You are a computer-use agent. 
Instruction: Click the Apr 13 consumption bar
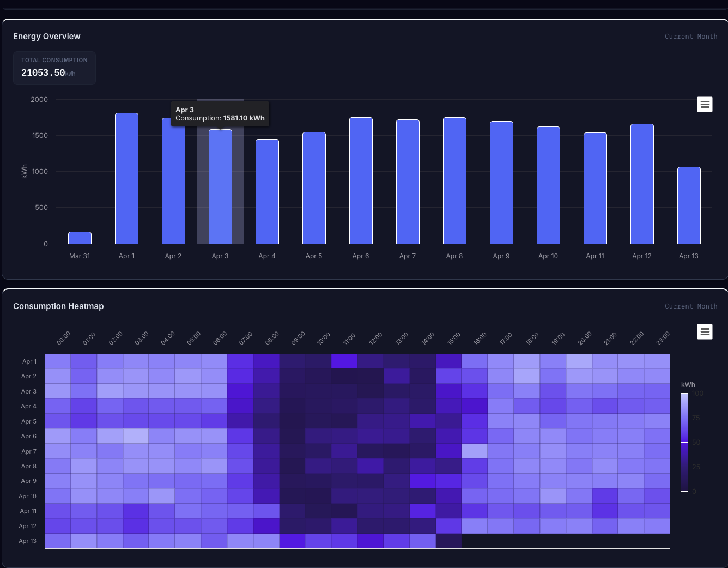tap(689, 205)
